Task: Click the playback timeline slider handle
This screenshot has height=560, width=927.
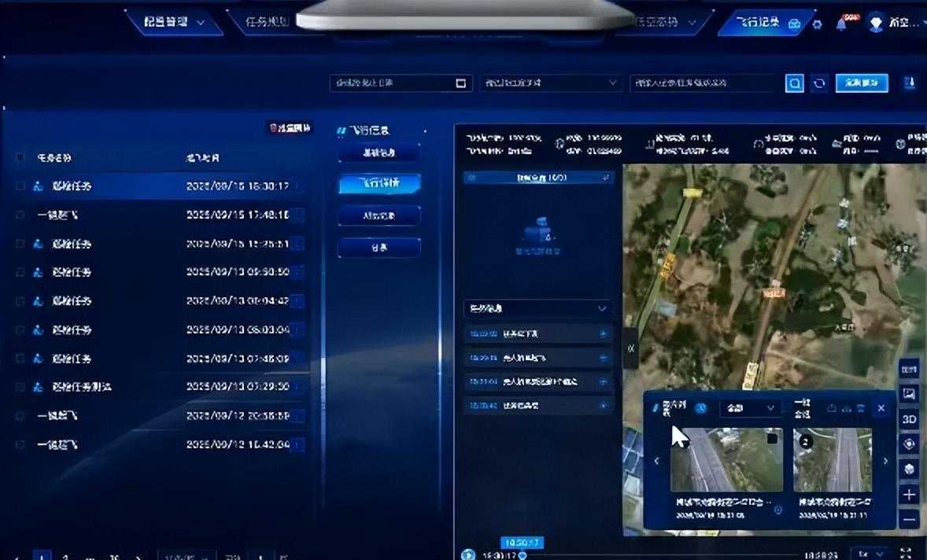Action: click(x=522, y=554)
